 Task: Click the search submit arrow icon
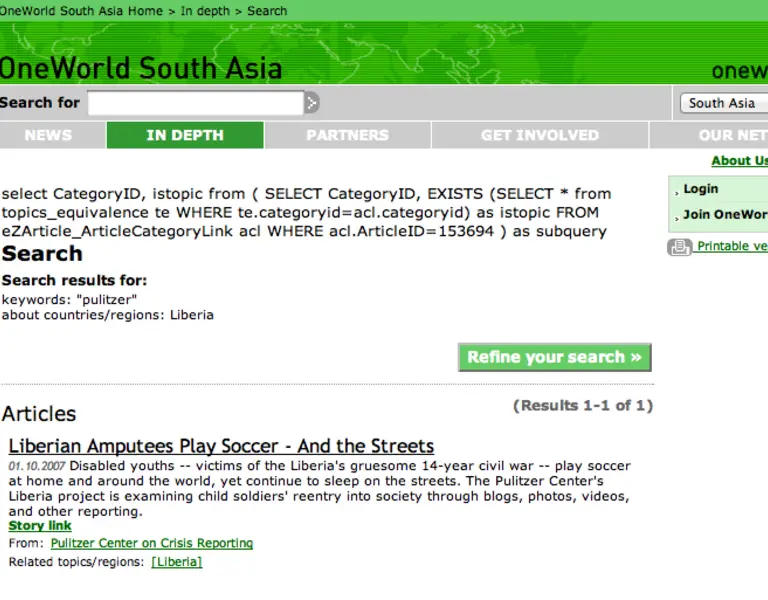click(312, 103)
